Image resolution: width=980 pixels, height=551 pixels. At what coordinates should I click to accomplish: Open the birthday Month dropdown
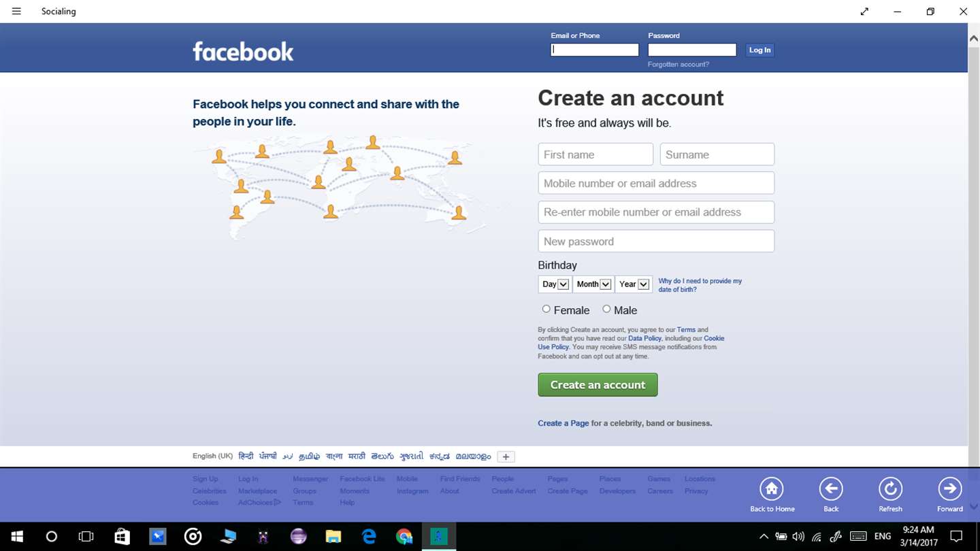pyautogui.click(x=593, y=284)
